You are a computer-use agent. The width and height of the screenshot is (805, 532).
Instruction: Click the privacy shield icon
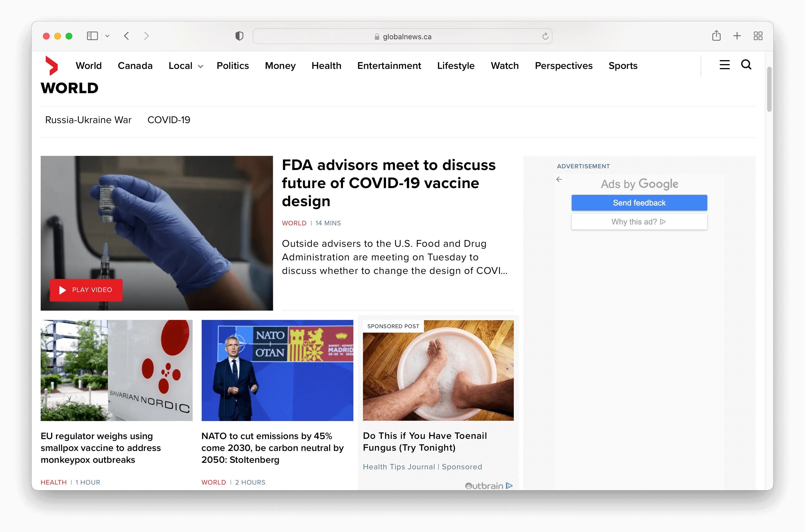239,36
